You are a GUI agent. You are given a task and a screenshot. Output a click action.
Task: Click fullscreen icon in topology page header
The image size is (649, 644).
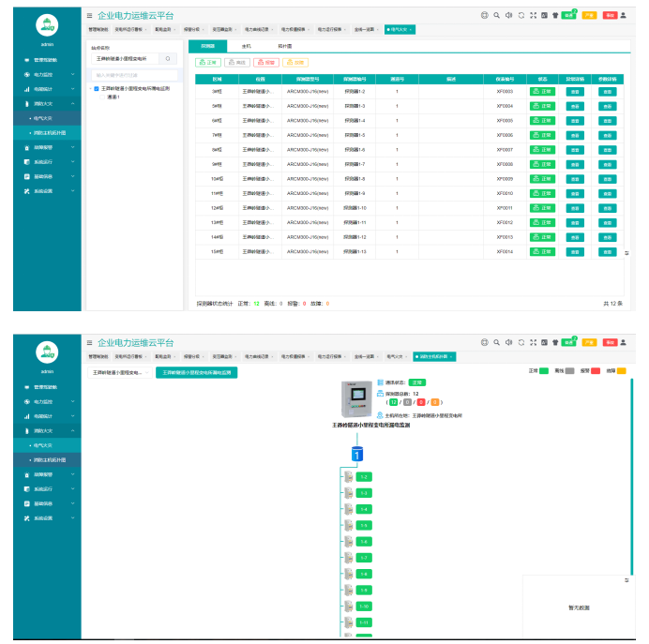tap(533, 342)
